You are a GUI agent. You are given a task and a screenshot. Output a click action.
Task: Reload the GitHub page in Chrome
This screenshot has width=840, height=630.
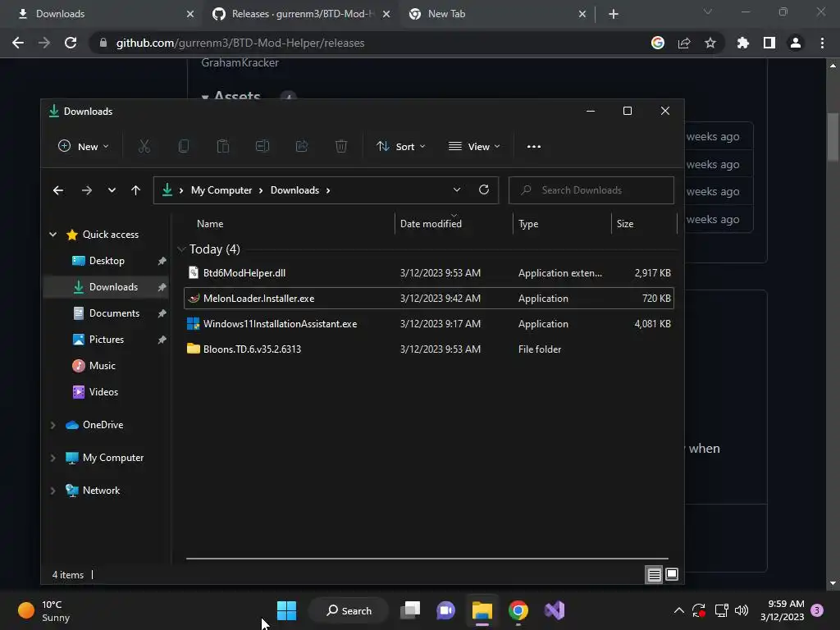(x=71, y=43)
